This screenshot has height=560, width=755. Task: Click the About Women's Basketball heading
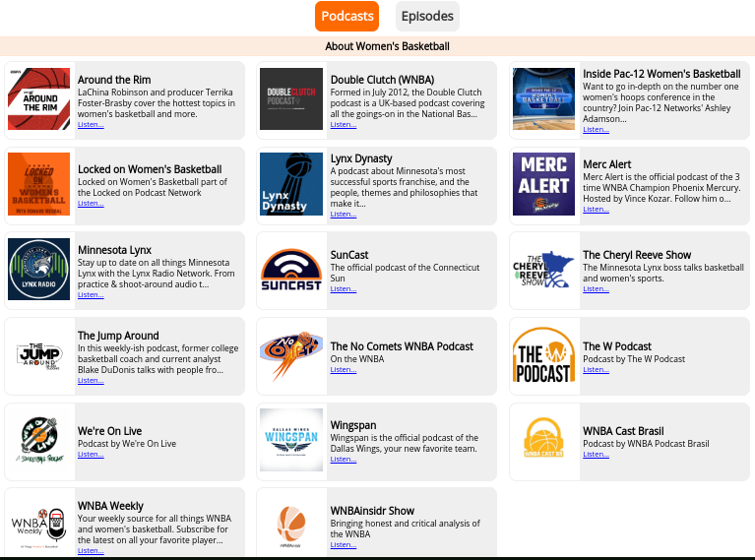(387, 46)
